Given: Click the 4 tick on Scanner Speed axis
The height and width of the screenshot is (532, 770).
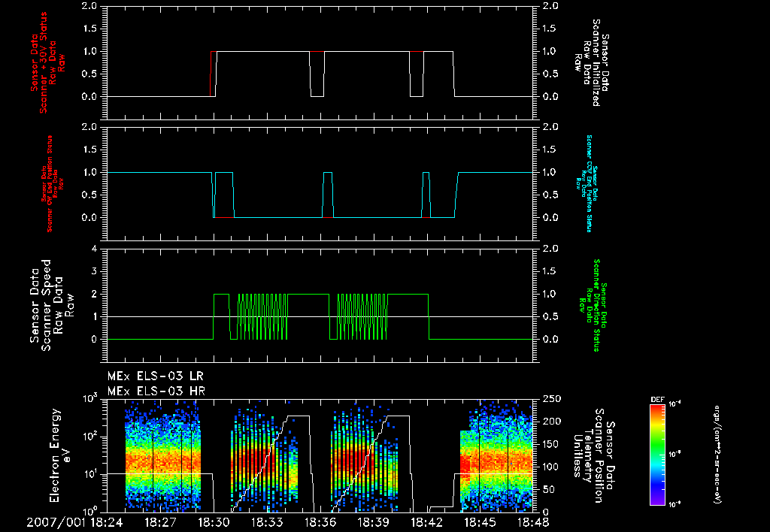Looking at the screenshot, I should 95,249.
